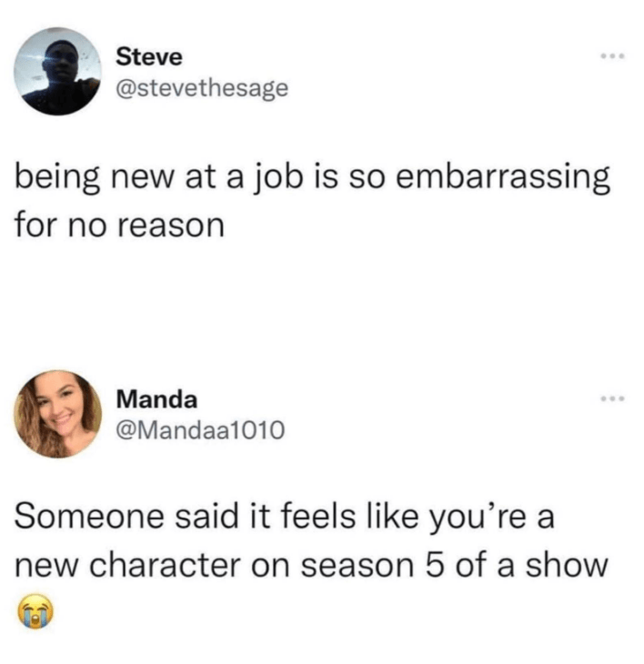The image size is (644, 664).
Task: Click the word 'job' in Steve's tweet
Action: pyautogui.click(x=278, y=179)
